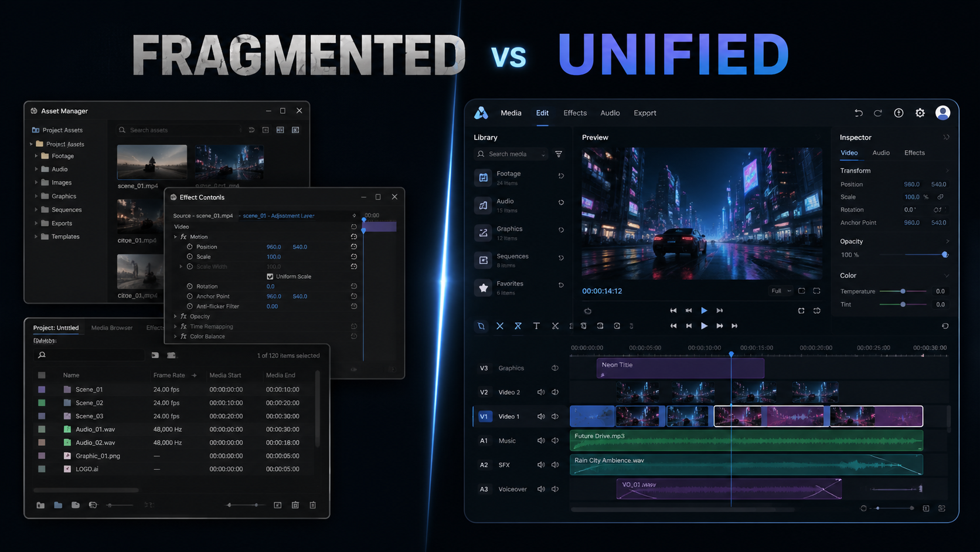Mute the Video 1 track speaker

coord(541,416)
